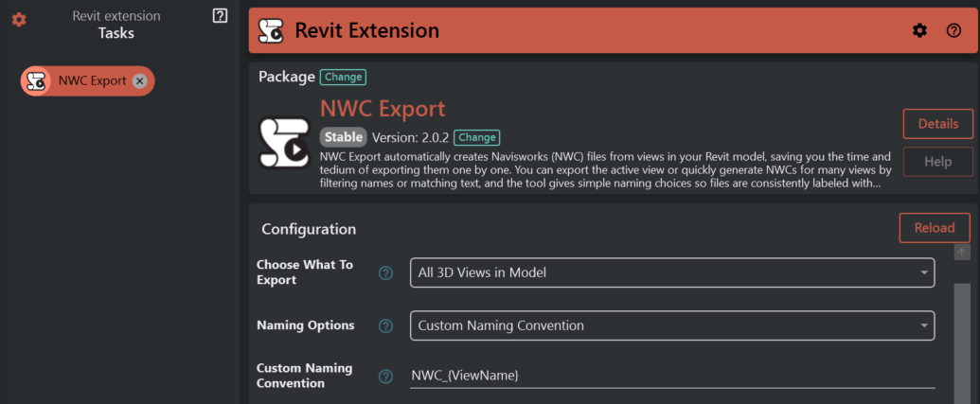The height and width of the screenshot is (404, 980).
Task: Click Change next to Version 2.0.2
Action: pos(477,137)
